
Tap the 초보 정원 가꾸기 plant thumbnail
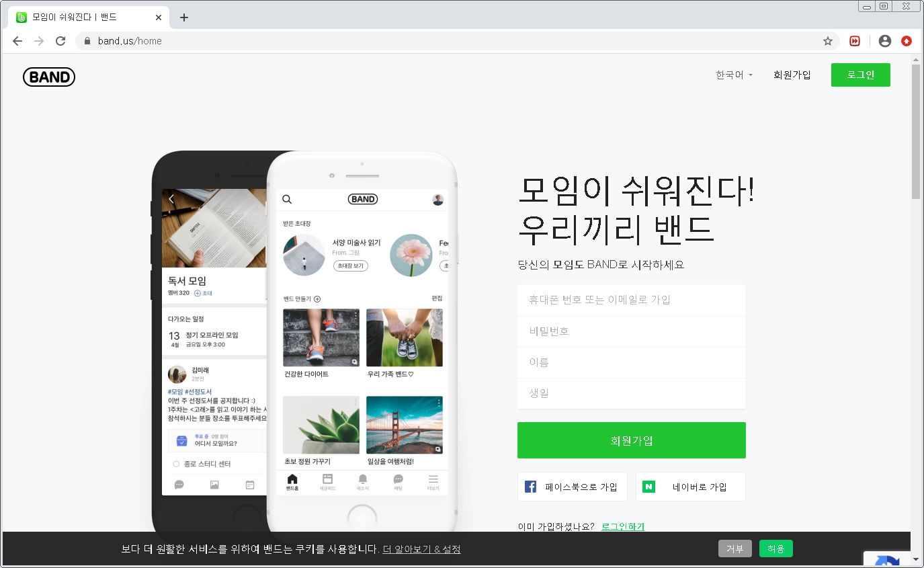(321, 425)
